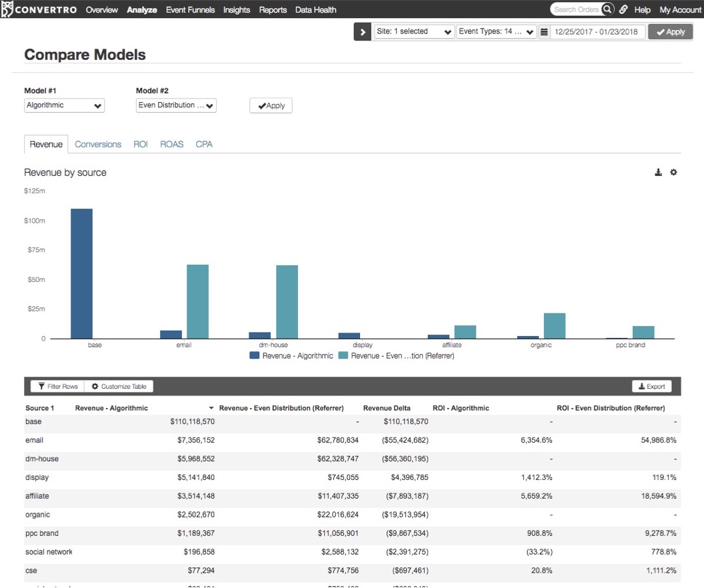Click the dm-house Even Distribution bar

pyautogui.click(x=287, y=301)
